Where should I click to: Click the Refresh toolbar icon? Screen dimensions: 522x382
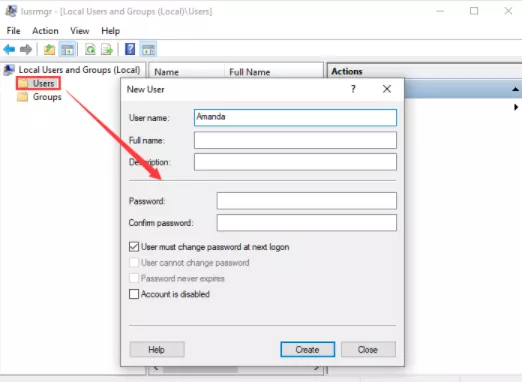point(90,50)
